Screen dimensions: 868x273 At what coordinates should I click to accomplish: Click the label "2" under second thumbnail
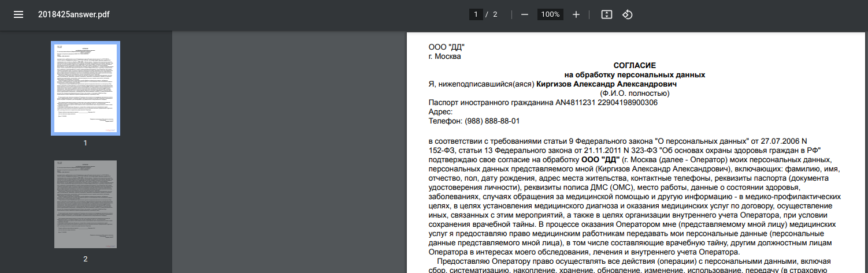point(86,259)
